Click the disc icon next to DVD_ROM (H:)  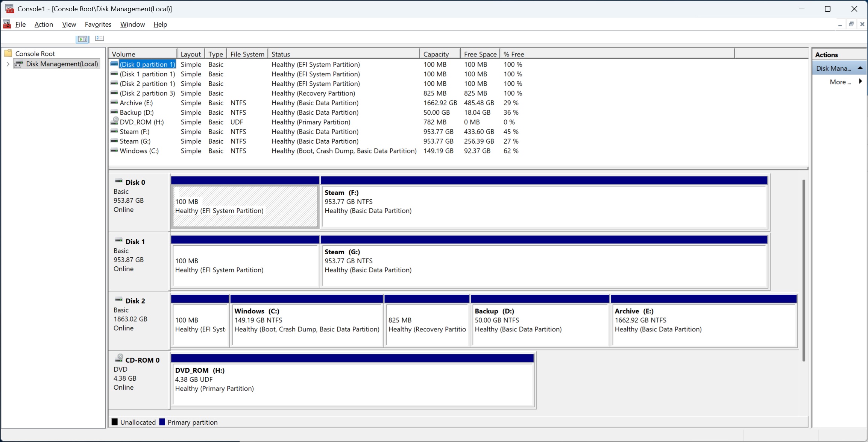(x=114, y=121)
